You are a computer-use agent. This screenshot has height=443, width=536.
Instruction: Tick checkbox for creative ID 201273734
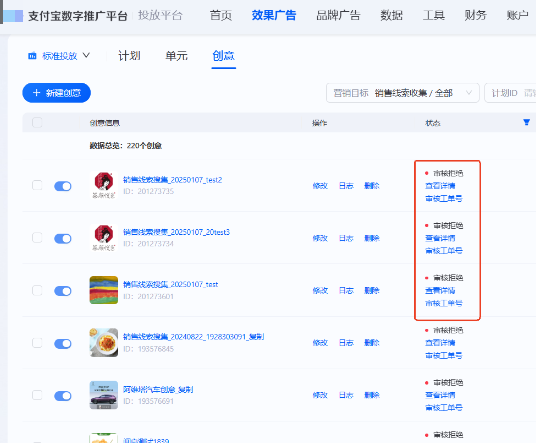(x=37, y=238)
